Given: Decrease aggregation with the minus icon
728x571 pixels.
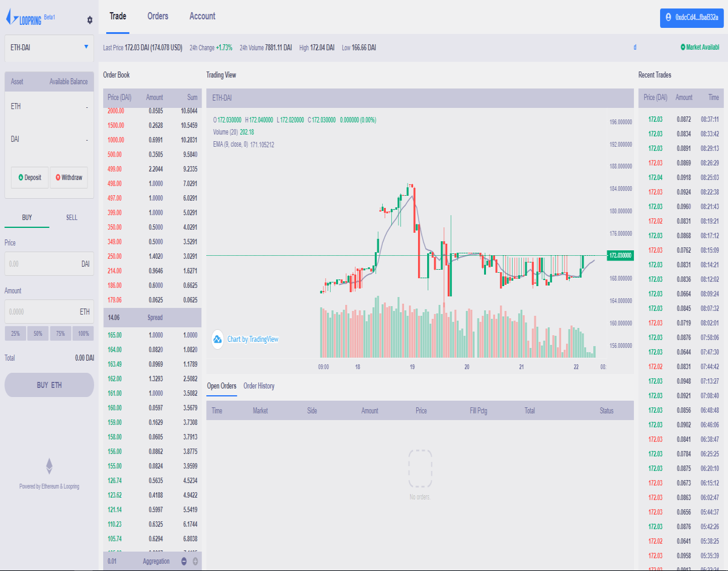Looking at the screenshot, I should (184, 561).
